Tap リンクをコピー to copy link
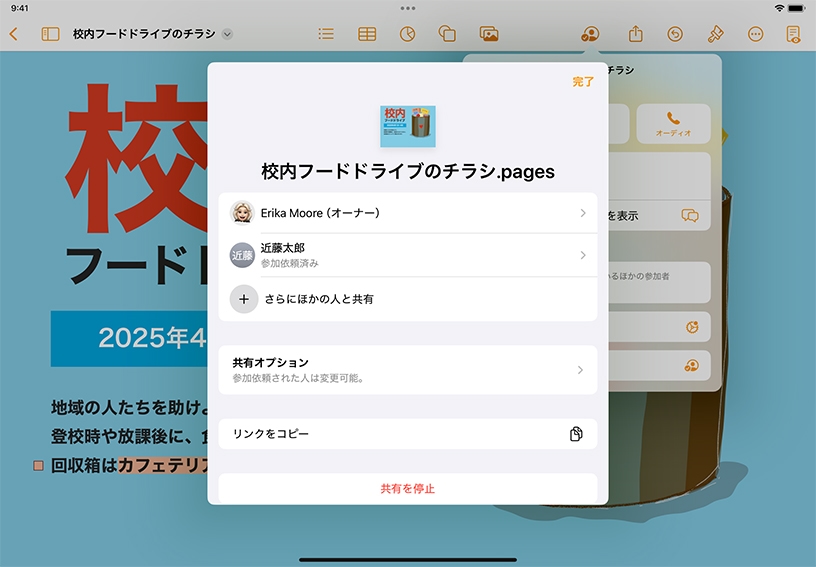 (407, 434)
